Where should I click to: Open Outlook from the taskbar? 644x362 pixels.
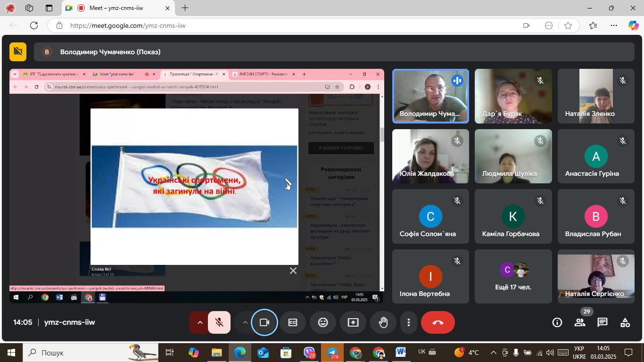click(x=263, y=353)
